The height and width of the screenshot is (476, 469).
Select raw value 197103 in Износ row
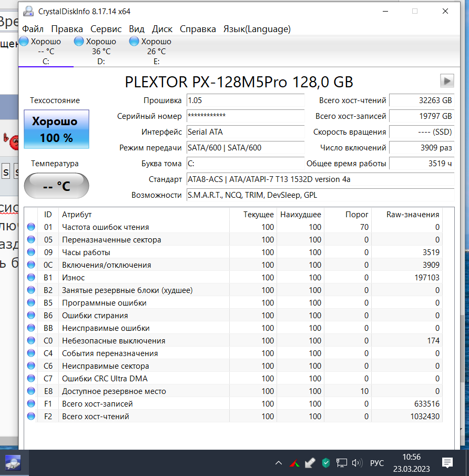pyautogui.click(x=427, y=278)
